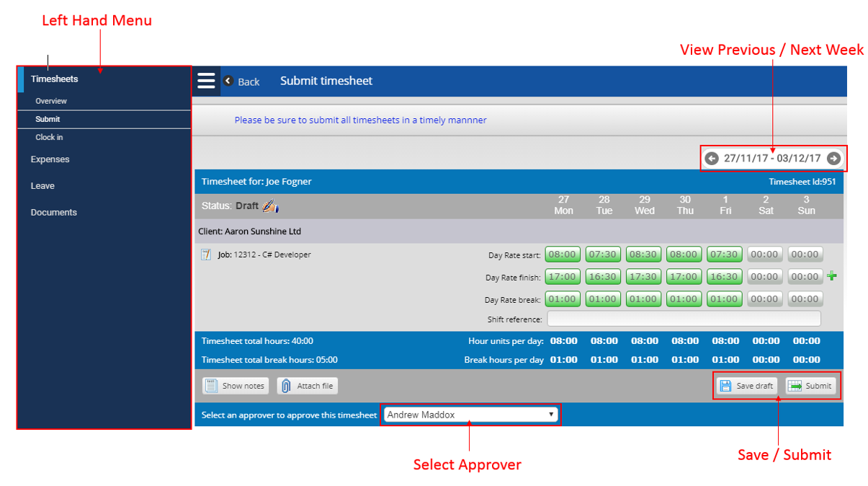Expand the Timesheets menu section
The height and width of the screenshot is (486, 868).
55,79
